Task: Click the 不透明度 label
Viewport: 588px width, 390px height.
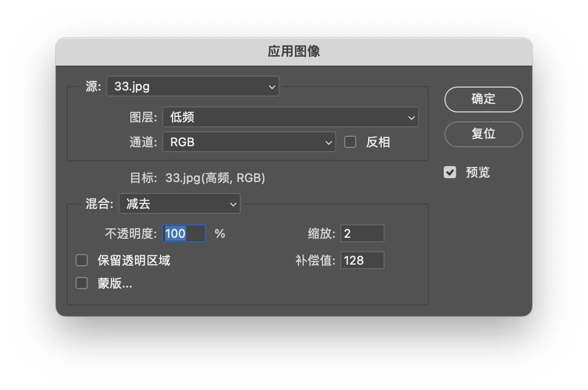Action: click(131, 233)
